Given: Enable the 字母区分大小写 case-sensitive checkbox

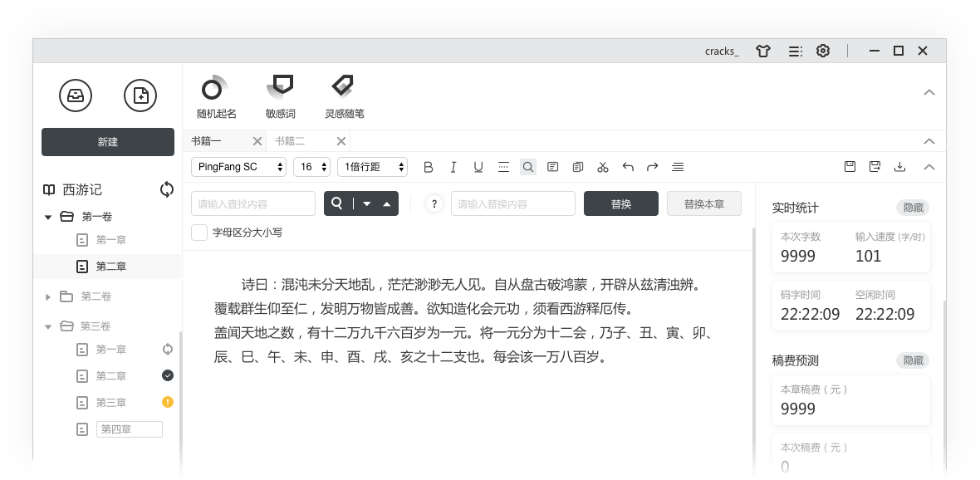Looking at the screenshot, I should point(199,233).
